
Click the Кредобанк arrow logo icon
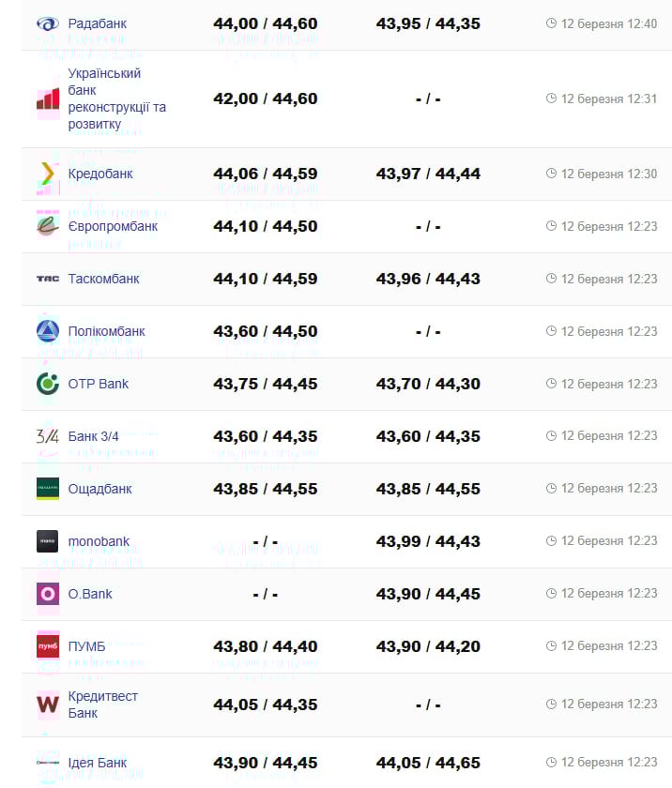[x=47, y=174]
